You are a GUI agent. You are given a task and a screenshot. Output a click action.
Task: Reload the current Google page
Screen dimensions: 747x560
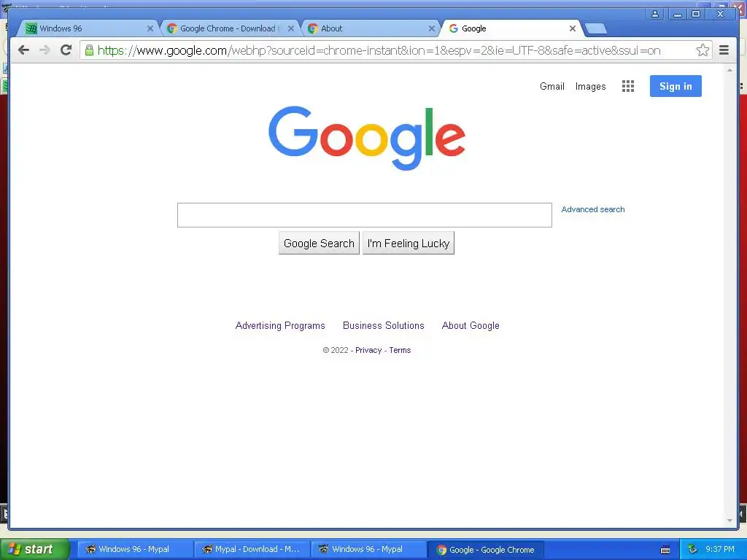coord(66,50)
